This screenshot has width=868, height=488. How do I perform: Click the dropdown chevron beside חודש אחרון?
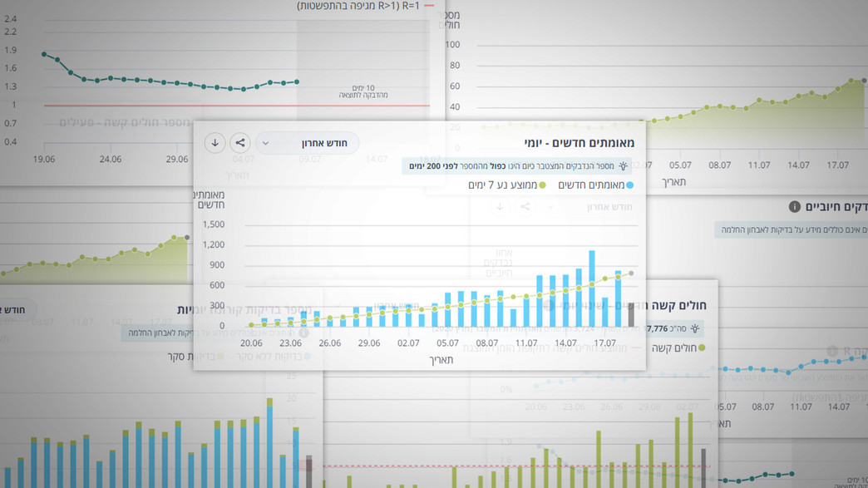click(x=266, y=143)
